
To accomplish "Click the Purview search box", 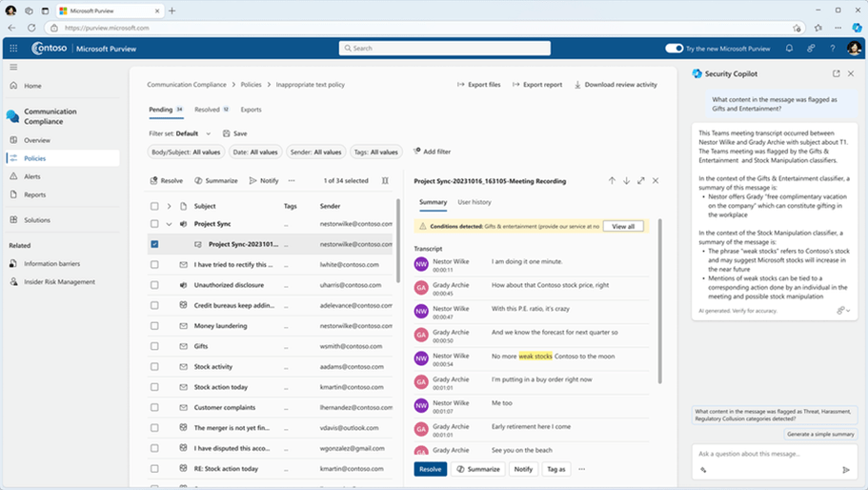I will 444,48.
